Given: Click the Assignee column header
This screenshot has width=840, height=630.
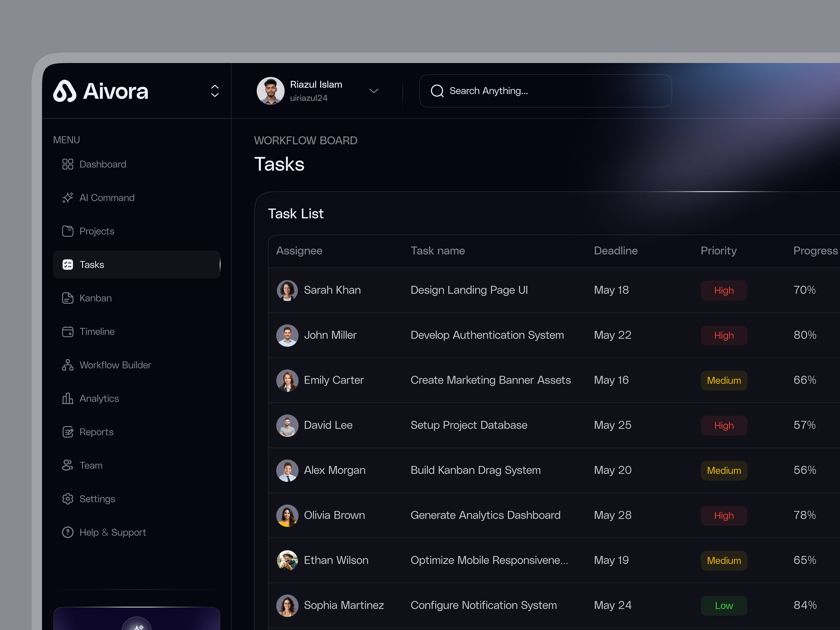Looking at the screenshot, I should [299, 251].
